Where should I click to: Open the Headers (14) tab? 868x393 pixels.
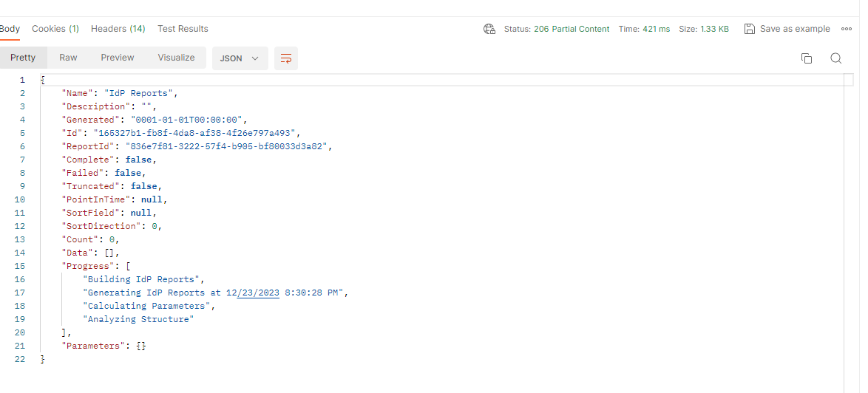[118, 29]
